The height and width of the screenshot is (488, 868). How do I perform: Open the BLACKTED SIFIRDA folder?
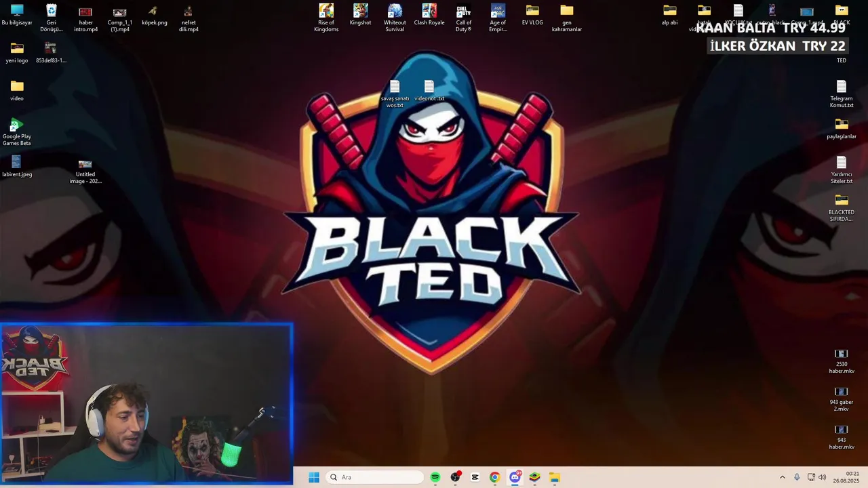[842, 207]
